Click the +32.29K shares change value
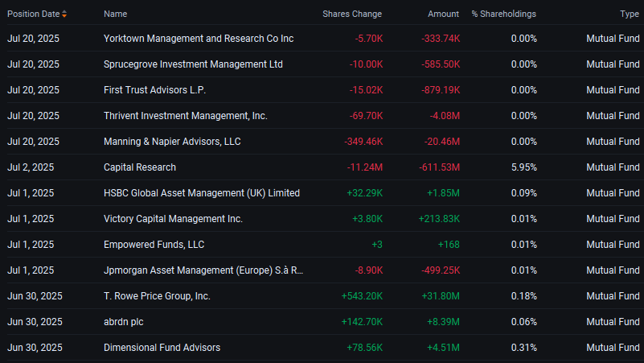Image resolution: width=644 pixels, height=363 pixels. [365, 193]
